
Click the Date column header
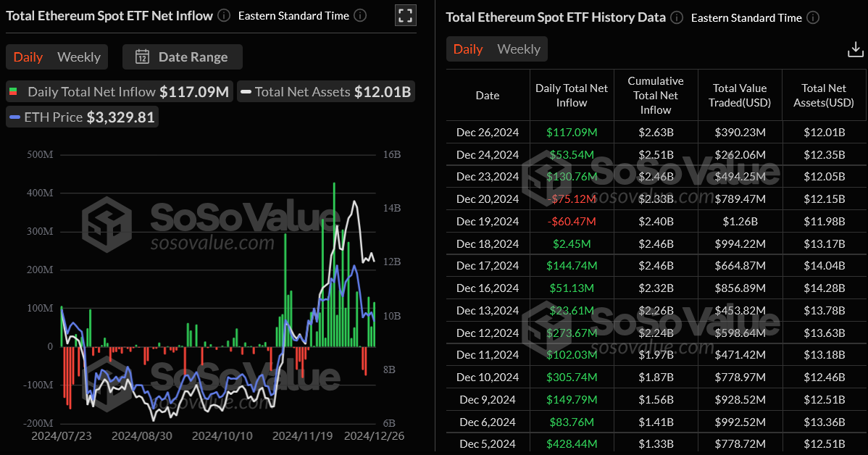tap(488, 95)
